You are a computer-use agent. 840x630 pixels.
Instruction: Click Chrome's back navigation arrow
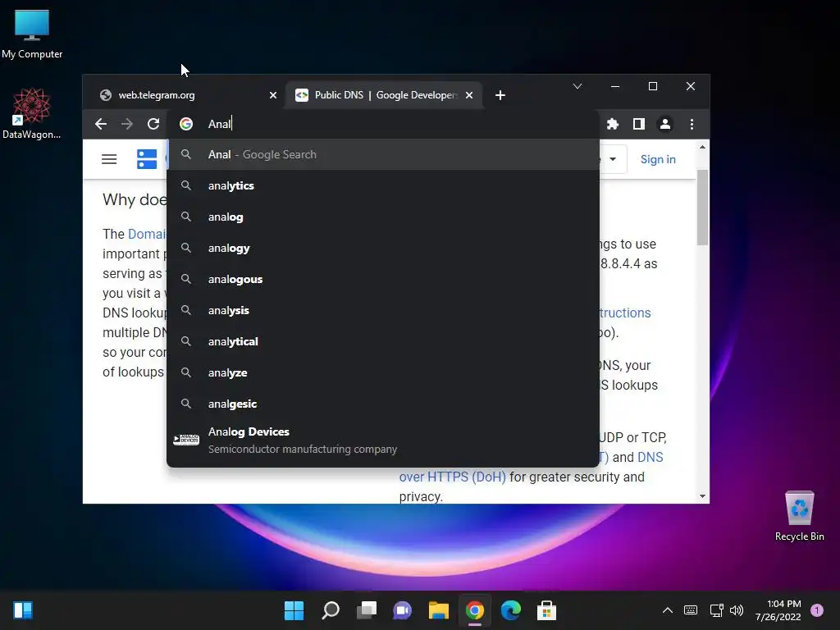[x=101, y=125]
